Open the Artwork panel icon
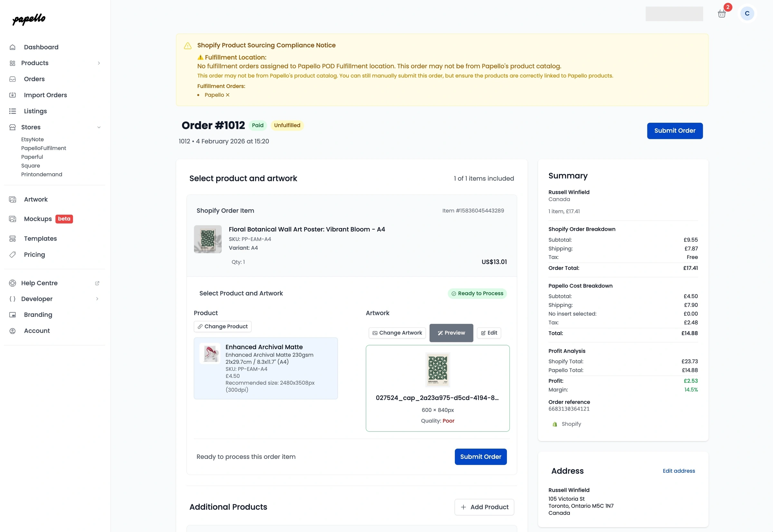Screen dimensions: 773x532 point(13,199)
